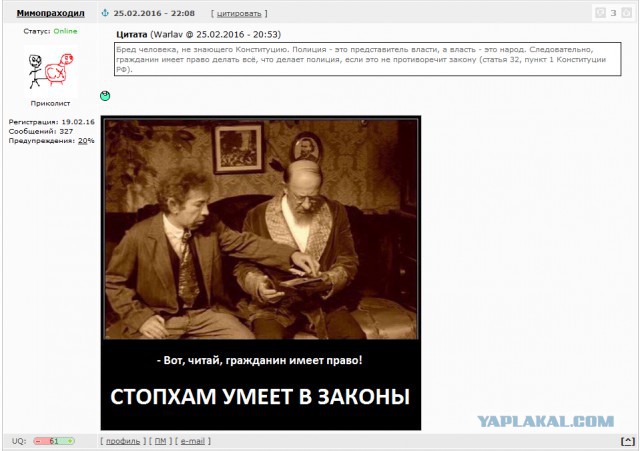
Task: Click the 'Сообщений: 327' line
Action: pos(41,131)
